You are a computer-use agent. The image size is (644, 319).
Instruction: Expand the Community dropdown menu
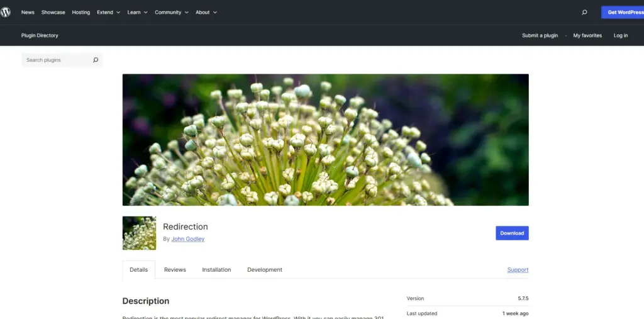coord(171,12)
